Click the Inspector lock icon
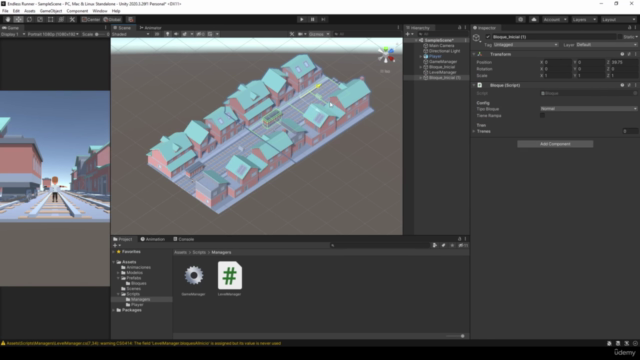Image resolution: width=640 pixels, height=360 pixels. click(629, 27)
